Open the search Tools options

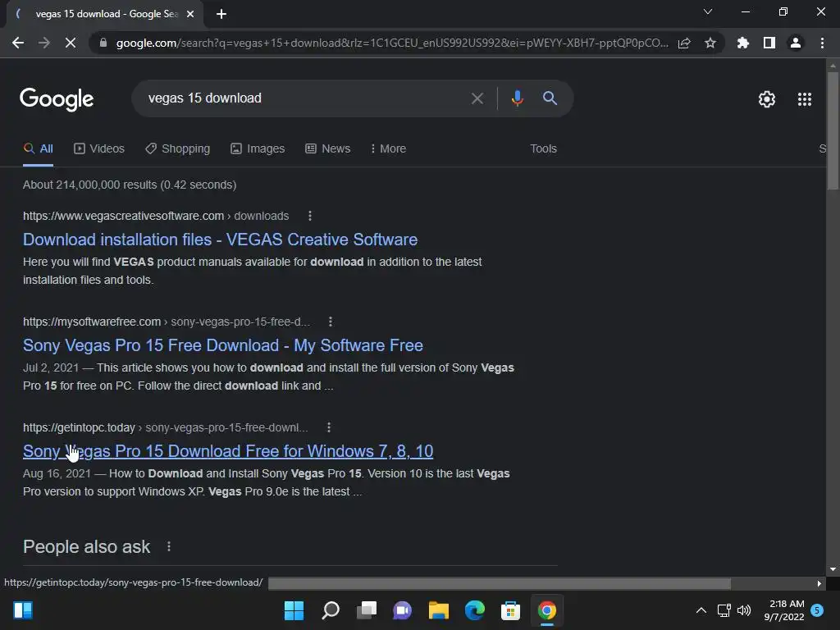coord(543,148)
